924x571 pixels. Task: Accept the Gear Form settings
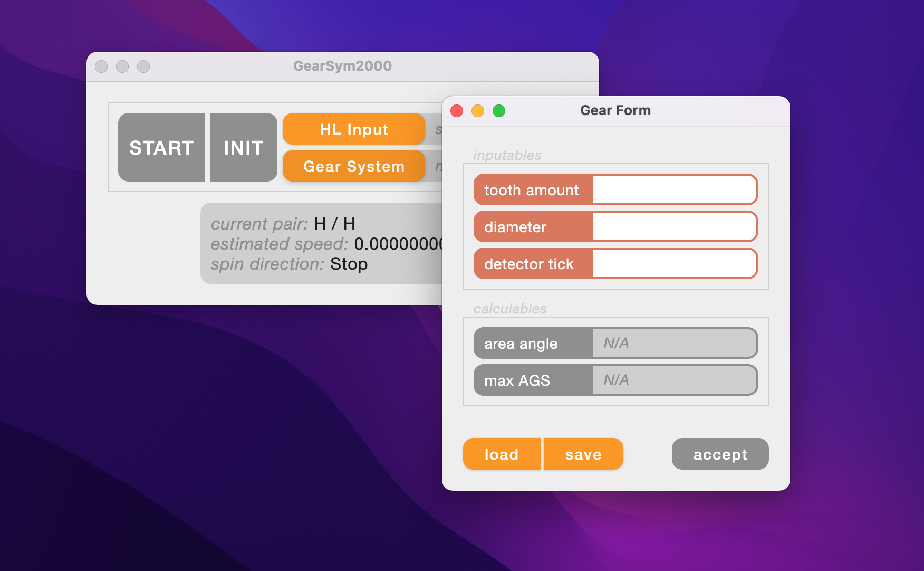(720, 454)
